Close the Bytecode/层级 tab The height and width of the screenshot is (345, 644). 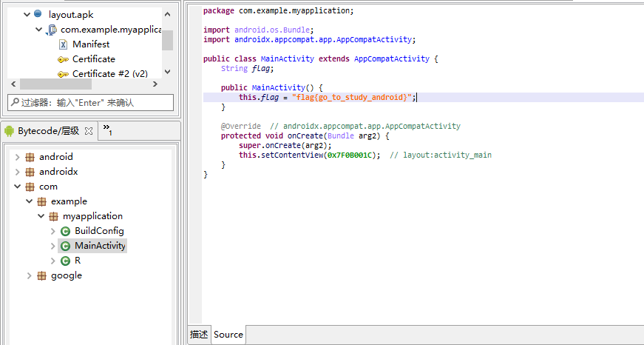pyautogui.click(x=89, y=131)
